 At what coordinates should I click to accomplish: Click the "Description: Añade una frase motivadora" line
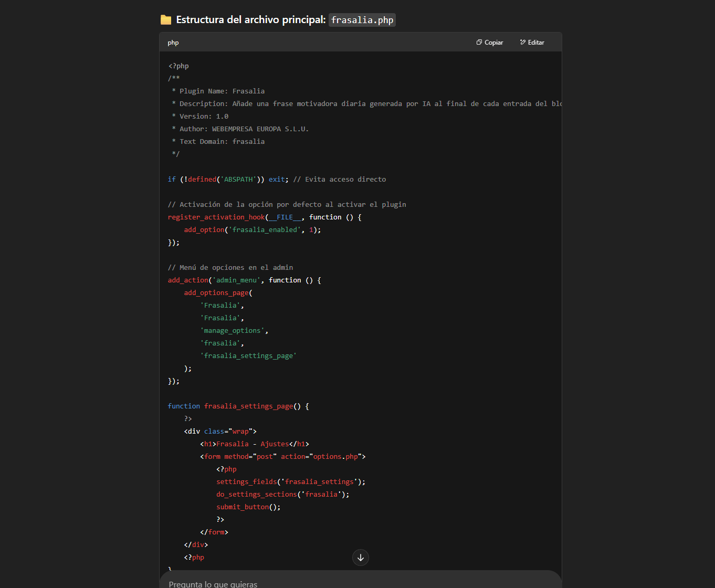pos(367,104)
